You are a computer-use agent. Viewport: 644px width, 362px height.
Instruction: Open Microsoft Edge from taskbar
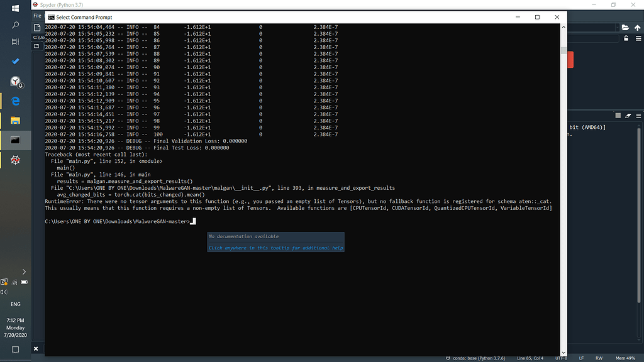point(16,101)
